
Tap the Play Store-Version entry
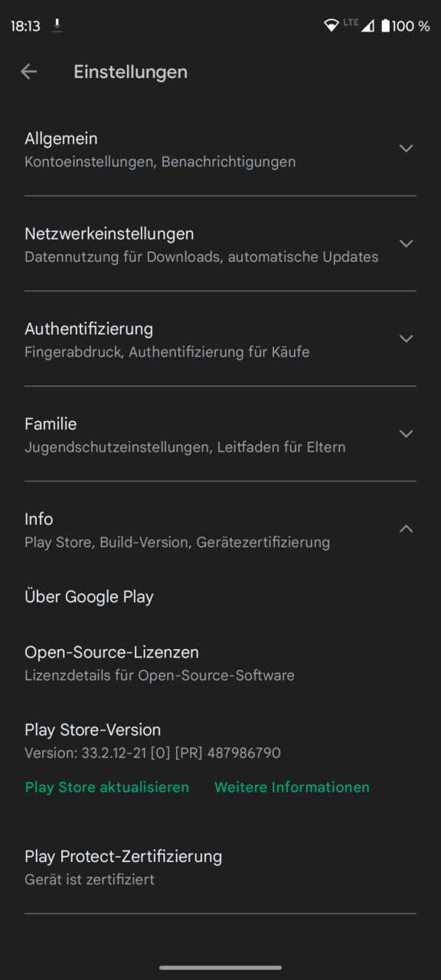(x=220, y=740)
